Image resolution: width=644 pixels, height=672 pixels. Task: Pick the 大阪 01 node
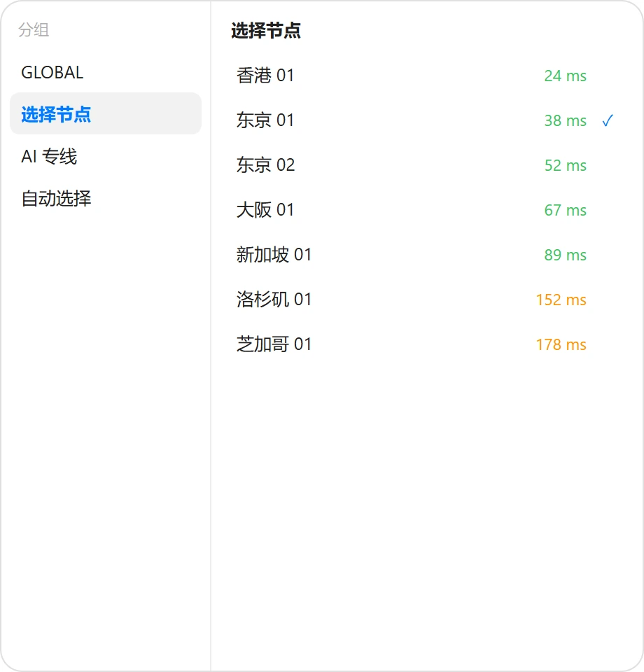coord(427,210)
